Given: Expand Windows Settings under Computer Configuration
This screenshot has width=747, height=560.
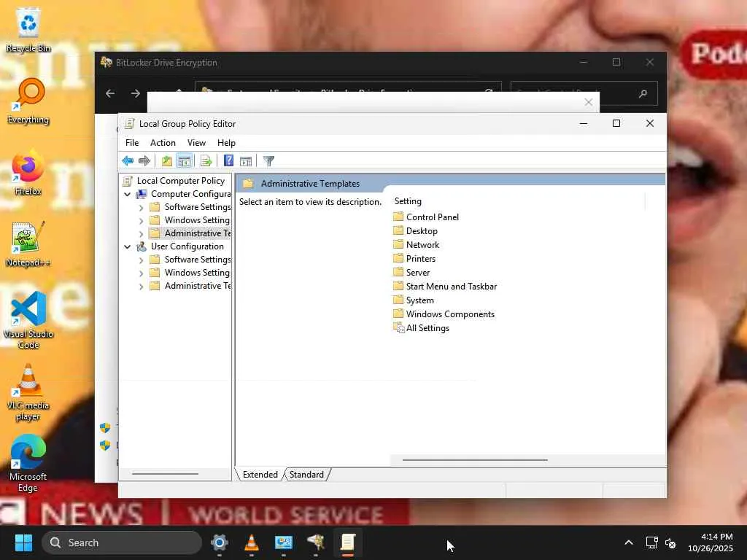Looking at the screenshot, I should (x=141, y=220).
